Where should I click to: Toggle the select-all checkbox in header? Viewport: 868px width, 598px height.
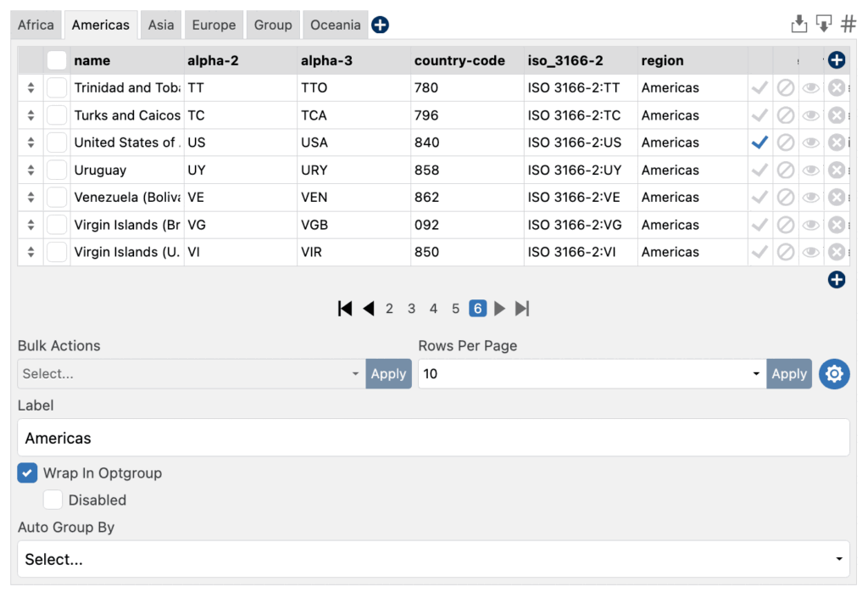pos(57,60)
